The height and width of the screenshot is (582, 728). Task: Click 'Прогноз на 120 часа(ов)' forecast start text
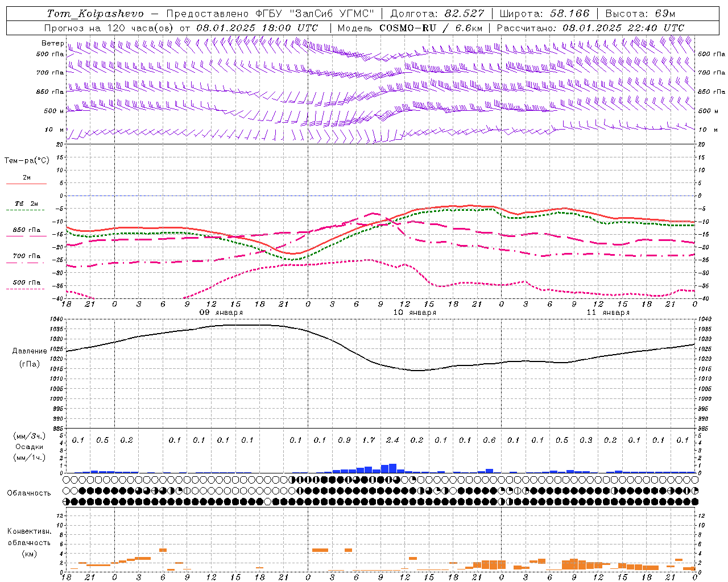coord(110,28)
